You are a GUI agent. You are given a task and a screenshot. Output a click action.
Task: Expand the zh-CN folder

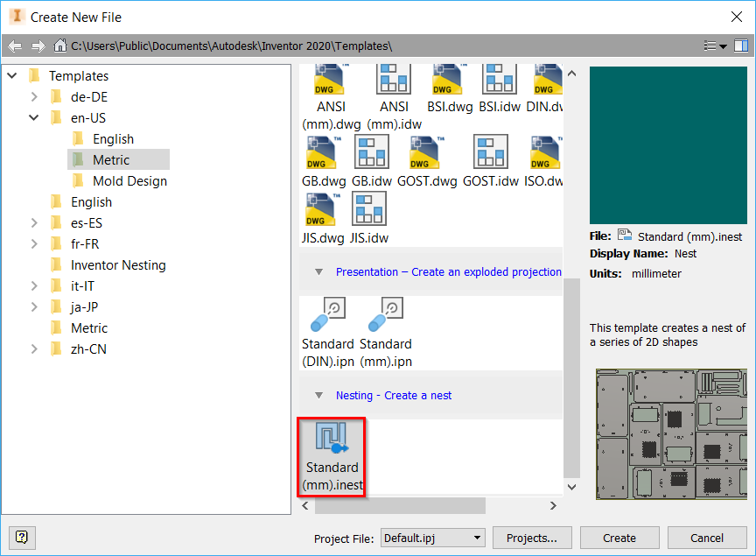click(x=34, y=349)
